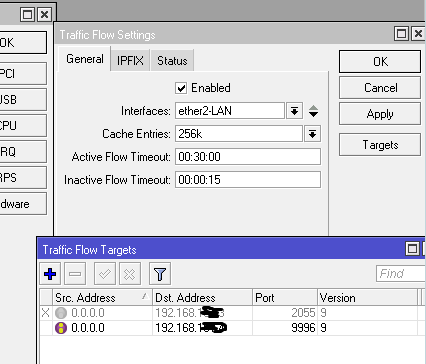Maximize the background window at top left
Image resolution: width=426 pixels, height=364 pixels.
pyautogui.click(x=27, y=14)
